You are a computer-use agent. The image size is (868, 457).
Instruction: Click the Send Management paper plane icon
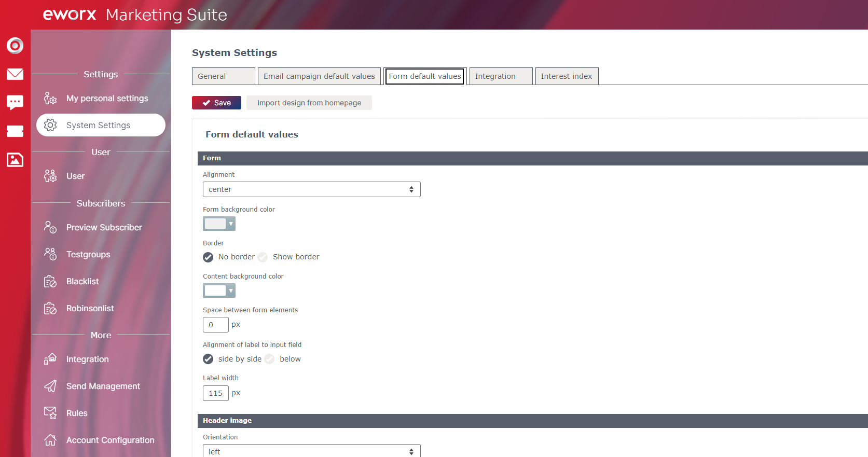[50, 386]
